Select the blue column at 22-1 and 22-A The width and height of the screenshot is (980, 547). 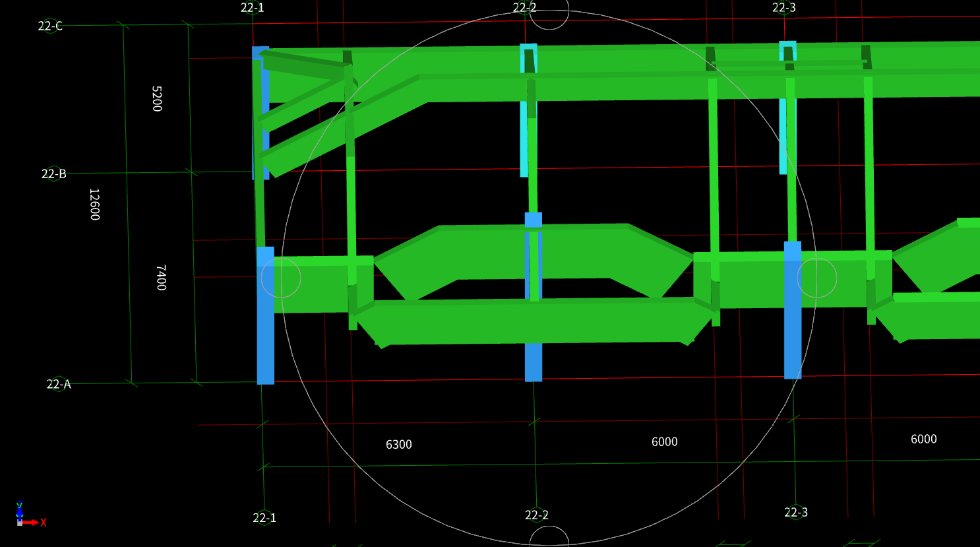265,315
